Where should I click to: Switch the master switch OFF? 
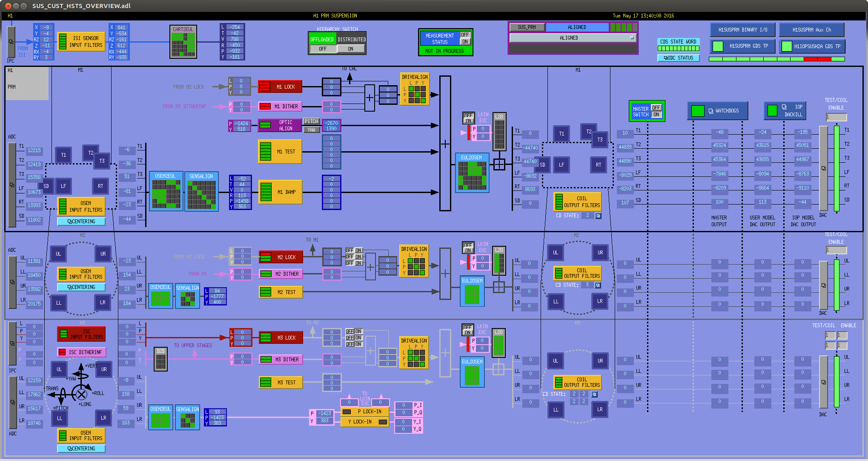[x=656, y=108]
